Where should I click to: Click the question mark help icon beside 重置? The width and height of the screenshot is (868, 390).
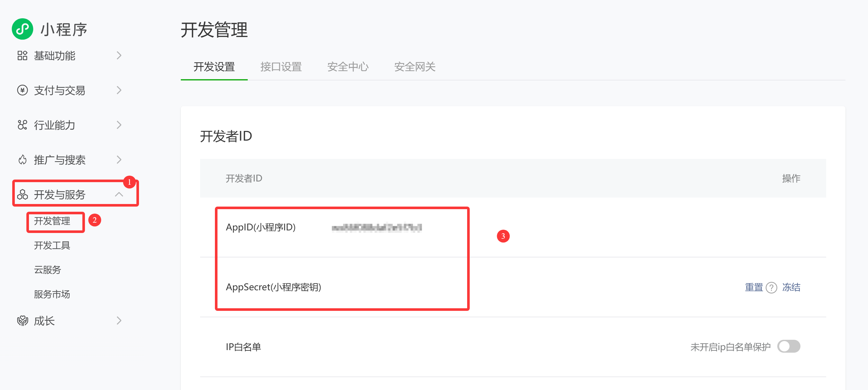(771, 288)
